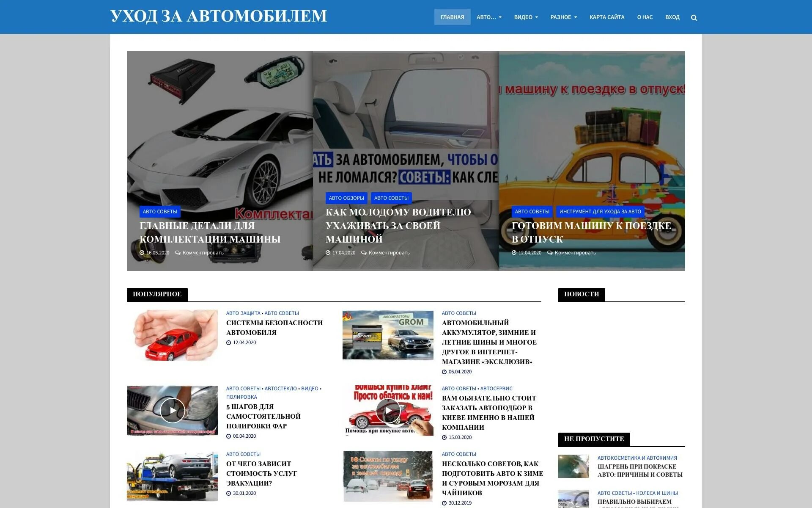This screenshot has height=508, width=812.
Task: Select НОВОСТИ section heading
Action: click(x=582, y=294)
